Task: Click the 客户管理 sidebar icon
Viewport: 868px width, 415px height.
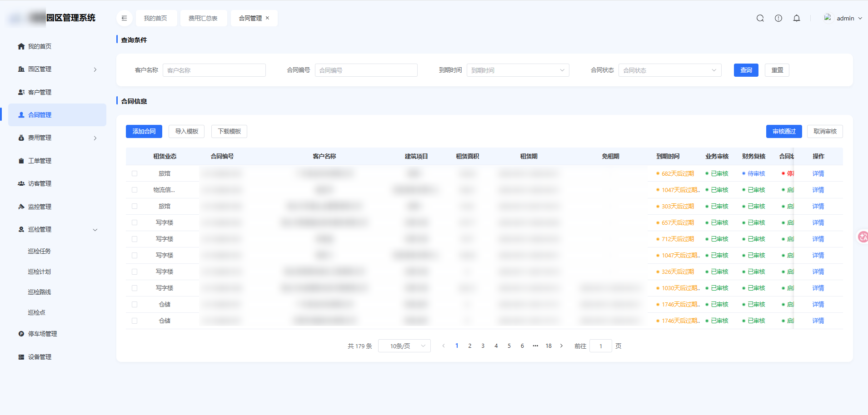Action: pyautogui.click(x=21, y=92)
